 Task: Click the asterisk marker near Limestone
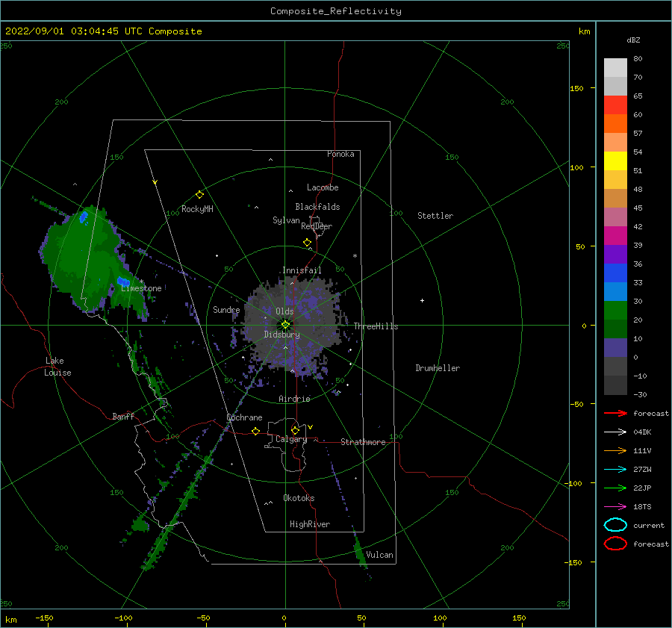[x=141, y=282]
